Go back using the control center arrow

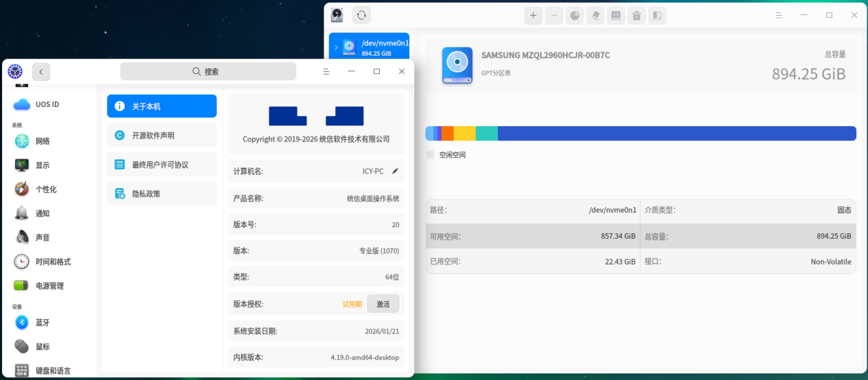pos(41,71)
